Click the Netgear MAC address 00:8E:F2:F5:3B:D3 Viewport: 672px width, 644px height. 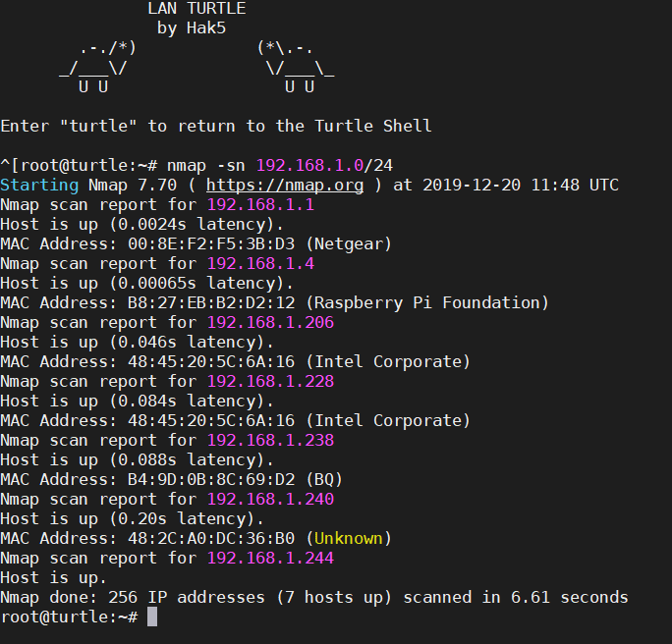(x=211, y=244)
